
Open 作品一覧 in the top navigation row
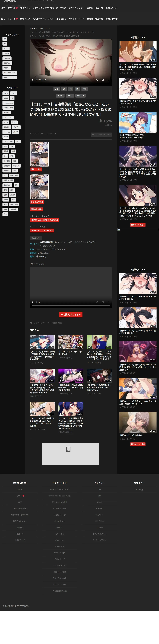click(x=99, y=8)
